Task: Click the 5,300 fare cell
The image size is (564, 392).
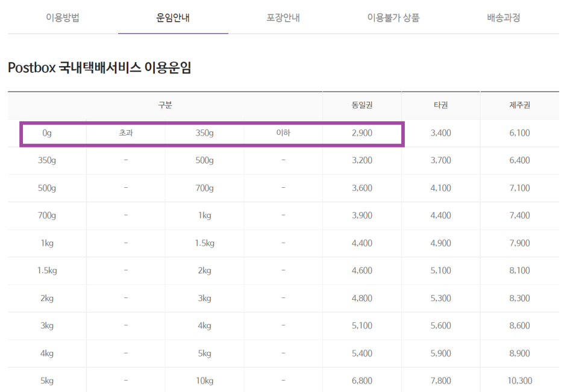Action: 440,298
